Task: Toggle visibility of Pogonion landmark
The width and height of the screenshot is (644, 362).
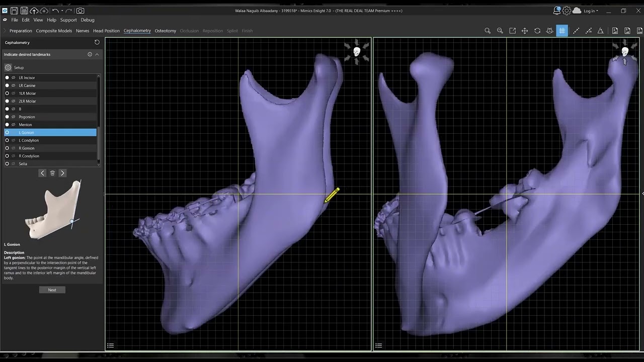Action: [14, 117]
